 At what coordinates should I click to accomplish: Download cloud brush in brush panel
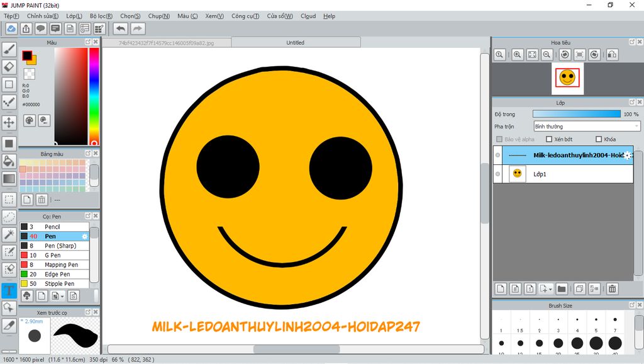(27, 296)
